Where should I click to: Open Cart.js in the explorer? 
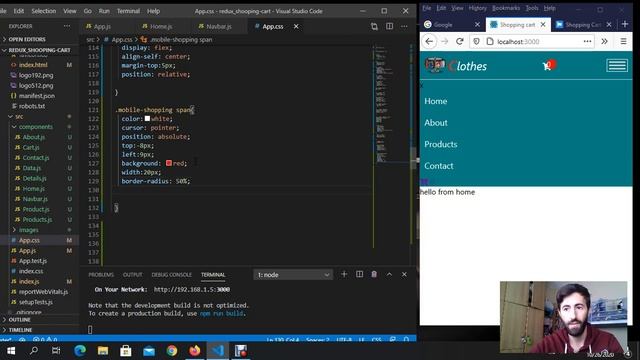coord(31,147)
